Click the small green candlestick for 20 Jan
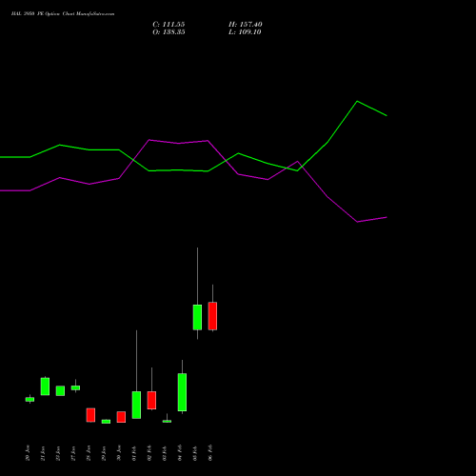Image resolution: width=476 pixels, height=476 pixels. coord(30,400)
